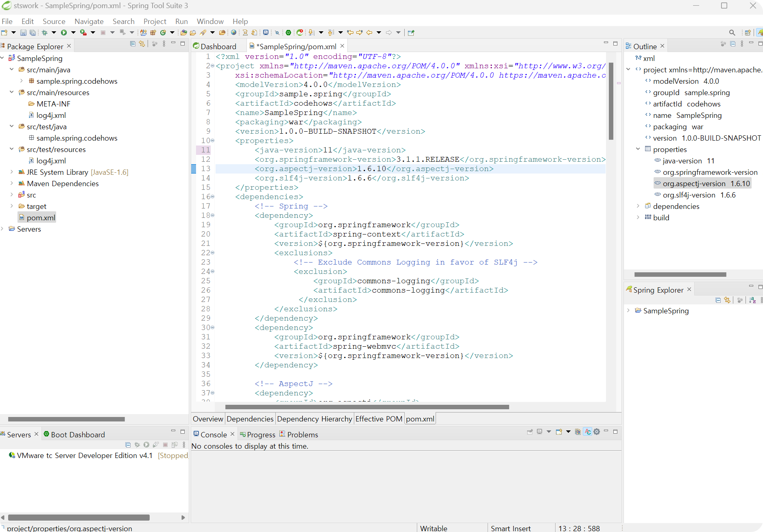Click the editor horizontal scrollbar
The width and height of the screenshot is (763, 532).
(367, 407)
